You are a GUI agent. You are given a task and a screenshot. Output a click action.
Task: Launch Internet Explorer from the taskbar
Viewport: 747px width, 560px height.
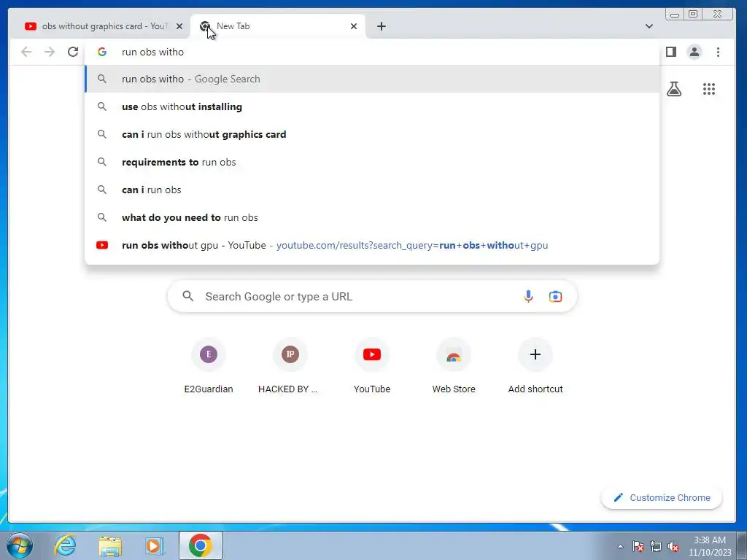click(65, 545)
